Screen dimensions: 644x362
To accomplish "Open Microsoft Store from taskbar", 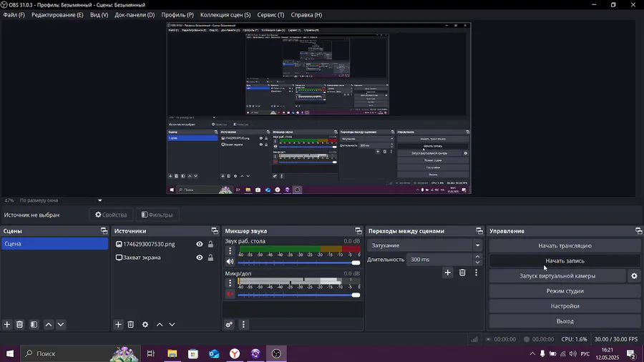I will 193,353.
